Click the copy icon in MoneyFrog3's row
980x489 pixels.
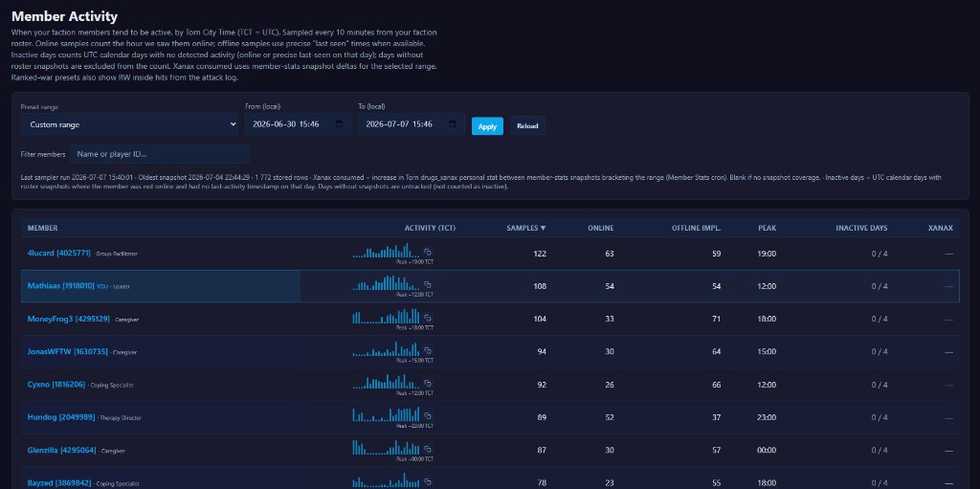[x=428, y=318]
